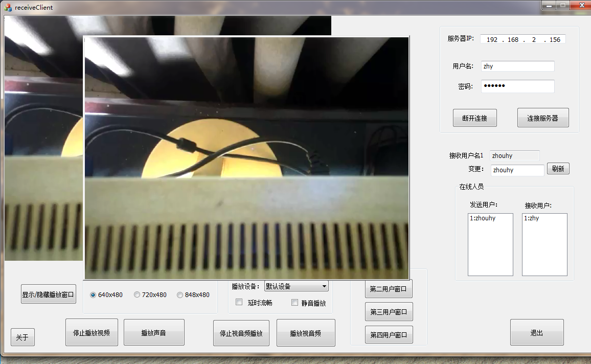Image resolution: width=591 pixels, height=364 pixels.
Task: Click the 停止播放视频 button
Action: point(92,333)
